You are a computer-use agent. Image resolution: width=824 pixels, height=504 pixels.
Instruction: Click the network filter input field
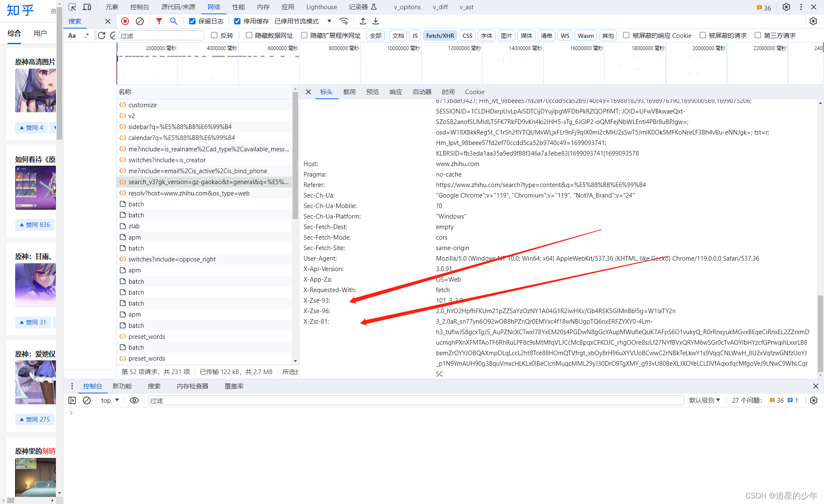(161, 36)
